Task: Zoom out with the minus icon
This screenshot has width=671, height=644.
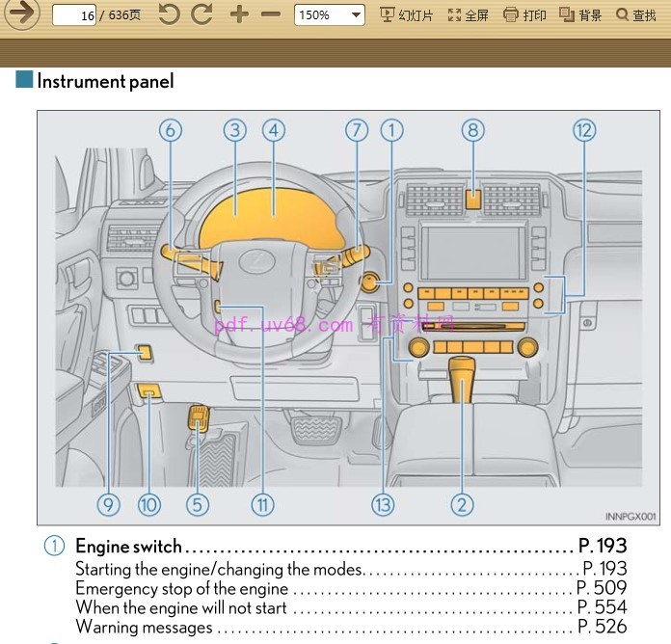Action: coord(271,14)
